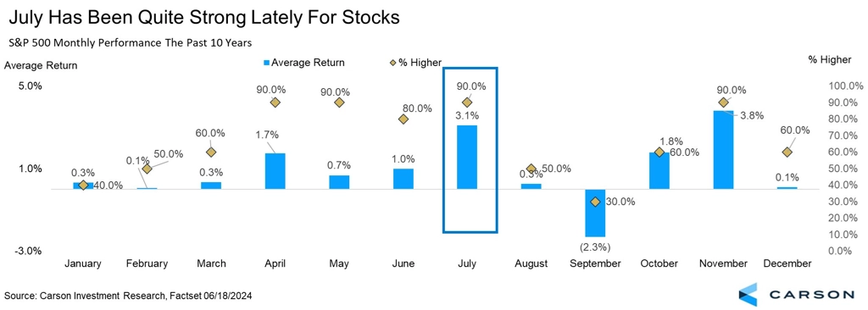Click the chart title about July
The width and height of the screenshot is (868, 310).
pos(203,17)
